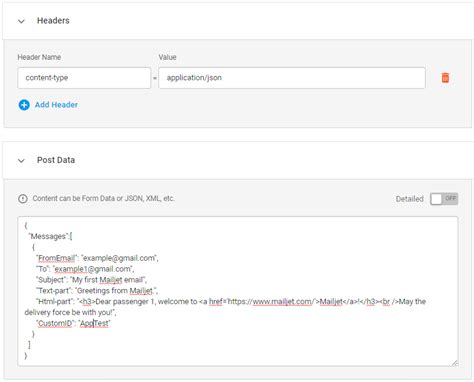Collapse the Post Data section chevron
Viewport: 474px width, 382px height.
point(21,161)
